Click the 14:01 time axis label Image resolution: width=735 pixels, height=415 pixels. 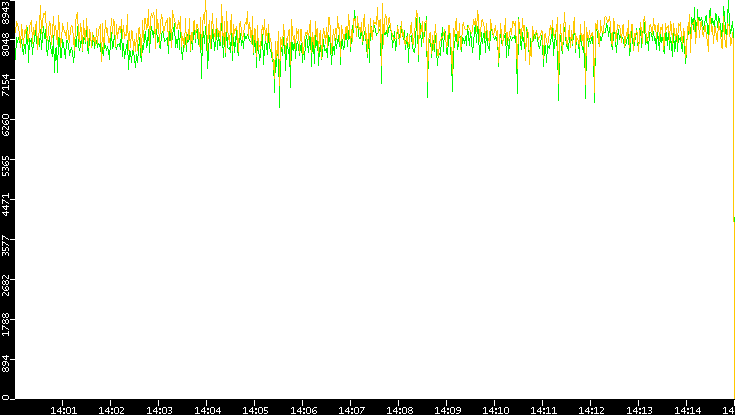click(x=63, y=410)
